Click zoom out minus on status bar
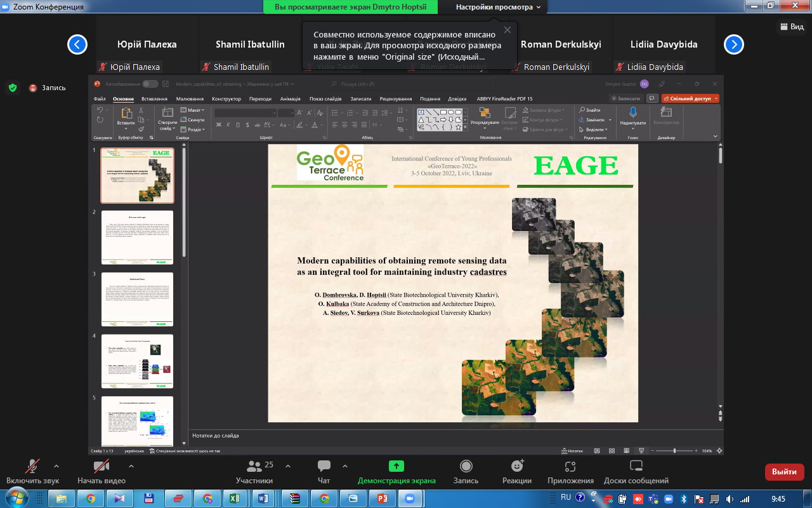812x508 pixels. (x=652, y=451)
